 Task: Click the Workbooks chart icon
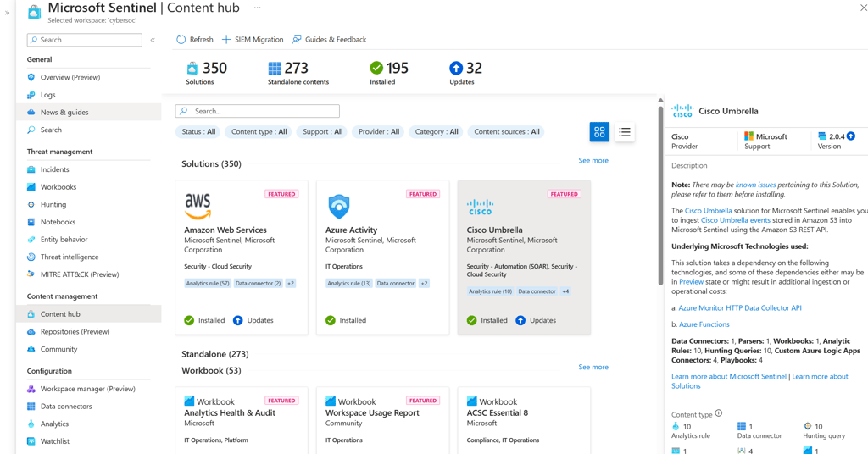click(x=31, y=187)
